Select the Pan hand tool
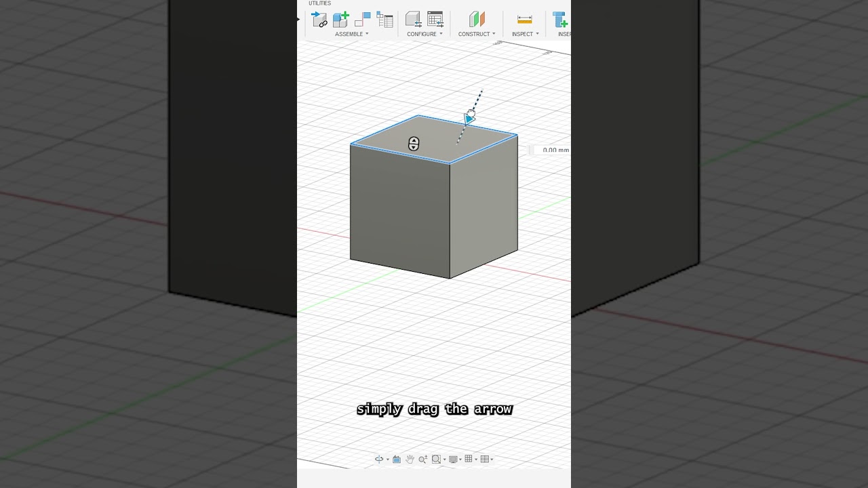Viewport: 868px width, 488px height. pyautogui.click(x=410, y=459)
